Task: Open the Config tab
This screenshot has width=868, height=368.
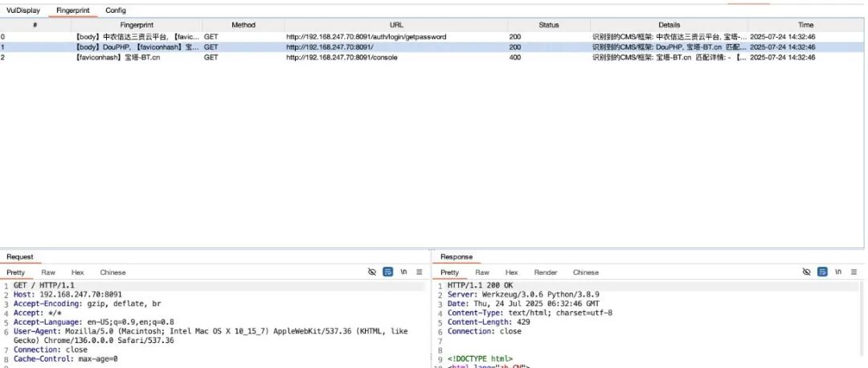Action: pyautogui.click(x=116, y=10)
